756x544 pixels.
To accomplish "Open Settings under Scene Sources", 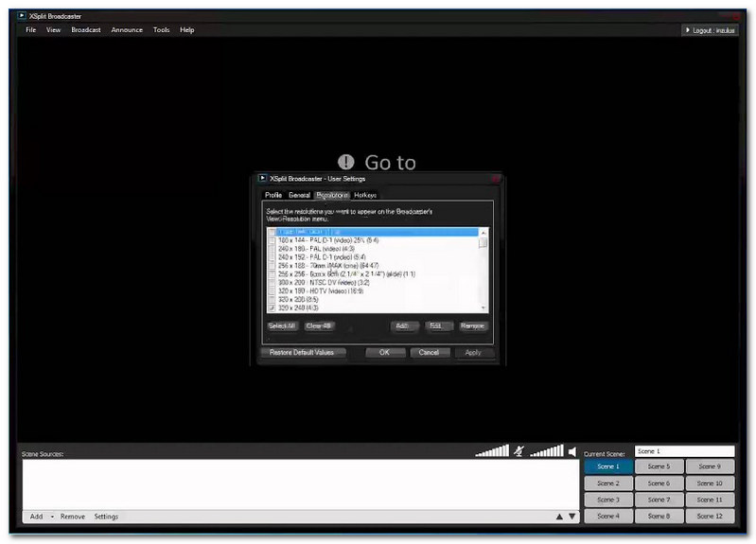I will (x=106, y=517).
